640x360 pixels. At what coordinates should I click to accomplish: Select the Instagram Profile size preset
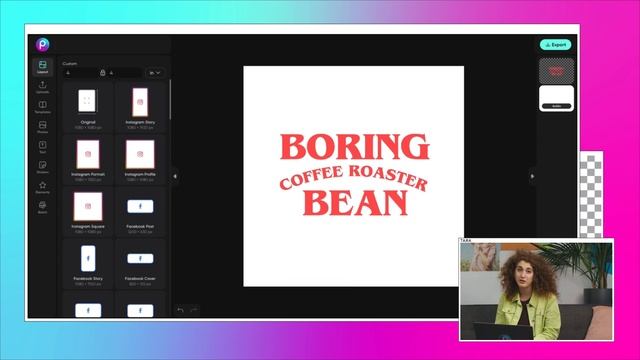pyautogui.click(x=140, y=159)
